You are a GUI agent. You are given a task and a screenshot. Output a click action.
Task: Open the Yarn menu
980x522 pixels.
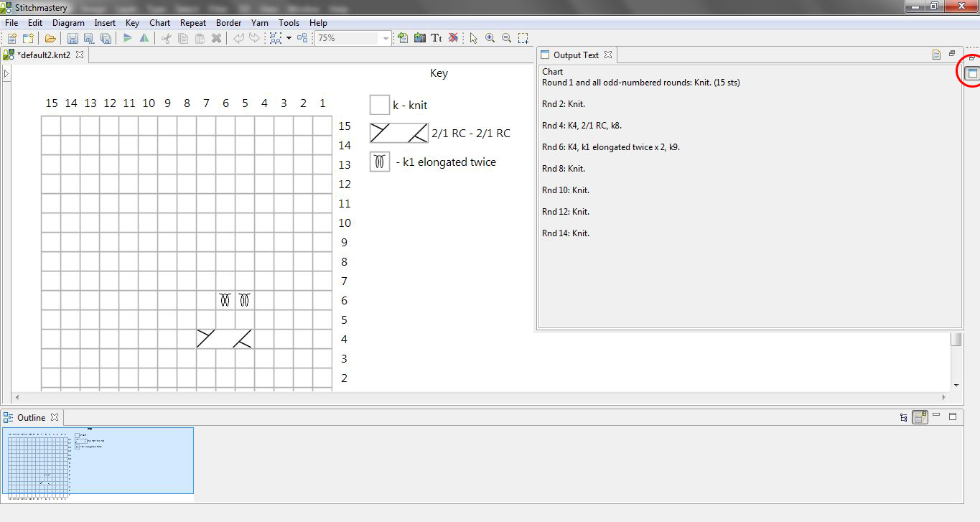[x=260, y=23]
